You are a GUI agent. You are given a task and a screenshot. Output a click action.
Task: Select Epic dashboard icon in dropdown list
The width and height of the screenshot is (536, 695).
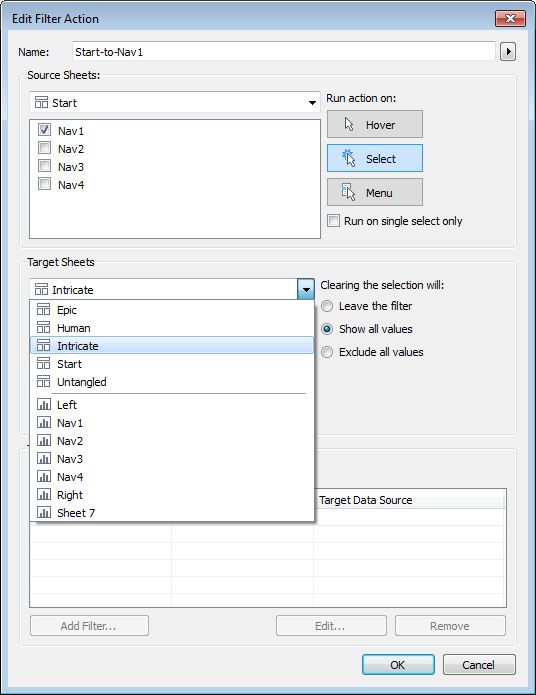(x=43, y=309)
